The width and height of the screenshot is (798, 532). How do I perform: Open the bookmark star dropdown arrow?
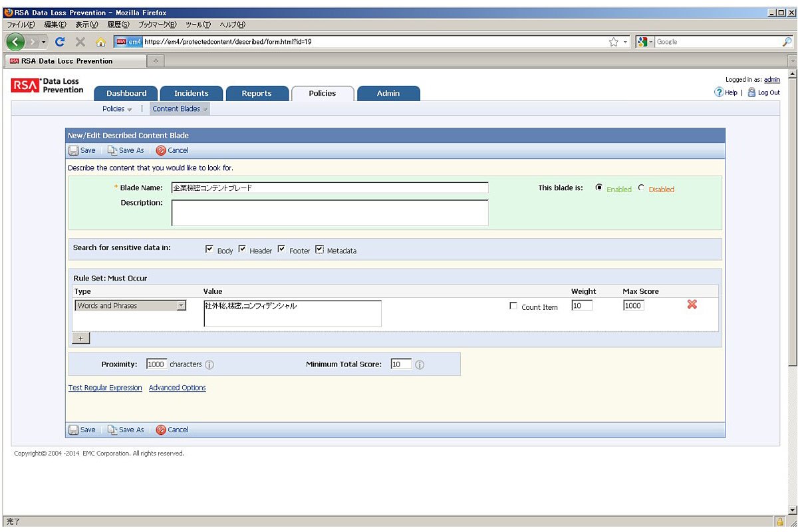click(626, 42)
